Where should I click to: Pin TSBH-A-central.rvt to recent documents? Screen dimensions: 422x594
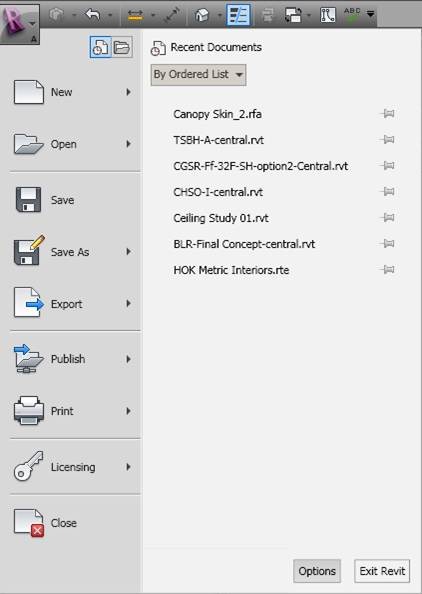click(388, 139)
